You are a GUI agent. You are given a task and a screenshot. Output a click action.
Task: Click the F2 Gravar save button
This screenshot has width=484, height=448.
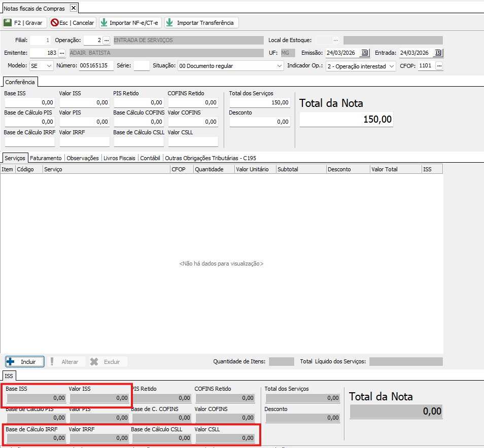(24, 23)
